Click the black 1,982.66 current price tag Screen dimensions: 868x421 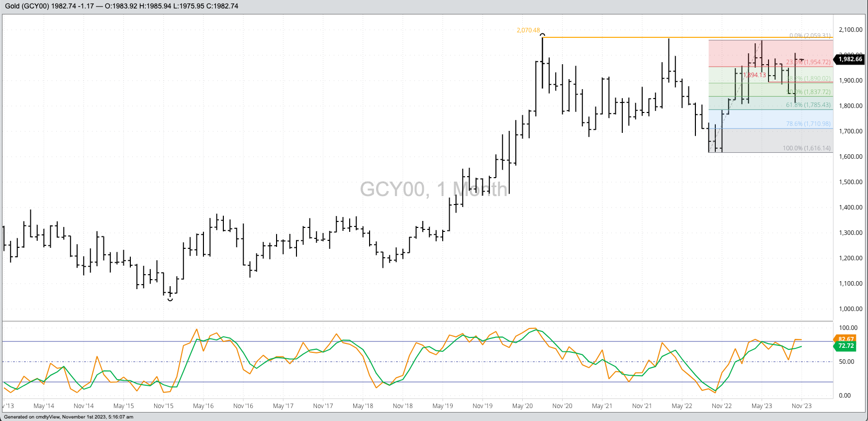[850, 59]
